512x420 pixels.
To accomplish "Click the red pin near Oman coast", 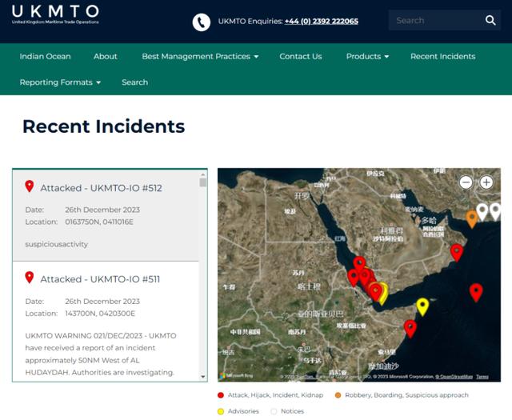I will [x=457, y=253].
